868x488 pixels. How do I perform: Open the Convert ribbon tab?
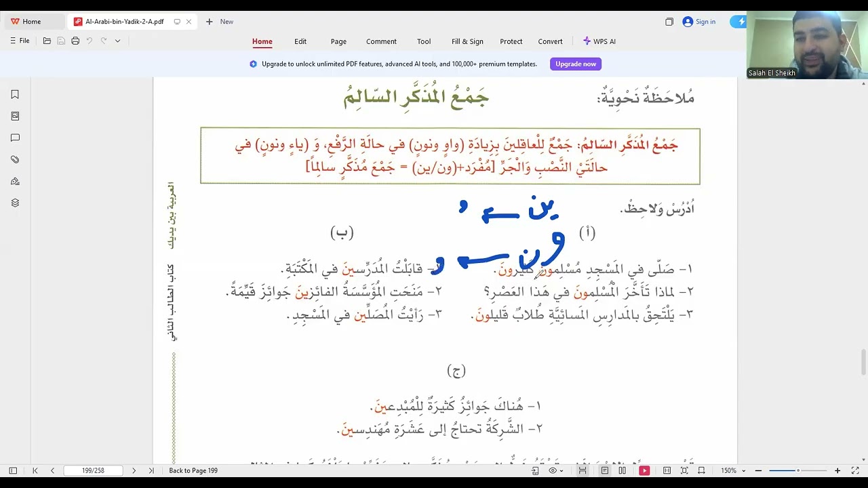pos(550,41)
